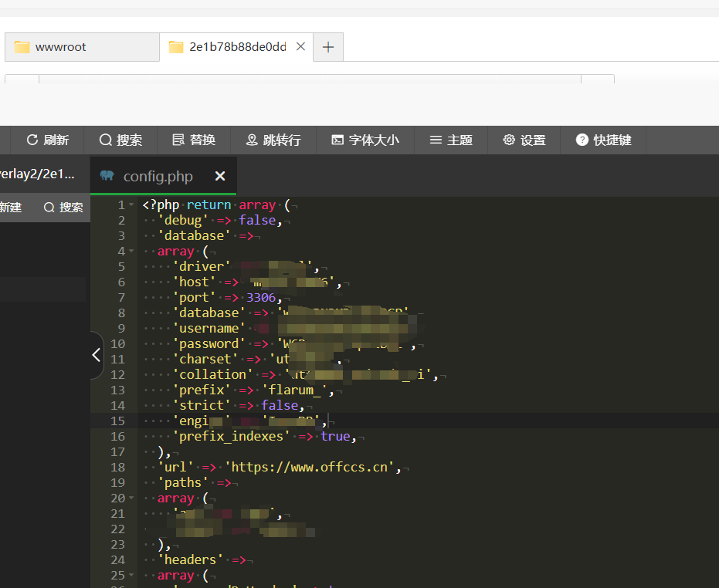Fold the paths array at line 20
The width and height of the screenshot is (719, 588).
point(131,498)
